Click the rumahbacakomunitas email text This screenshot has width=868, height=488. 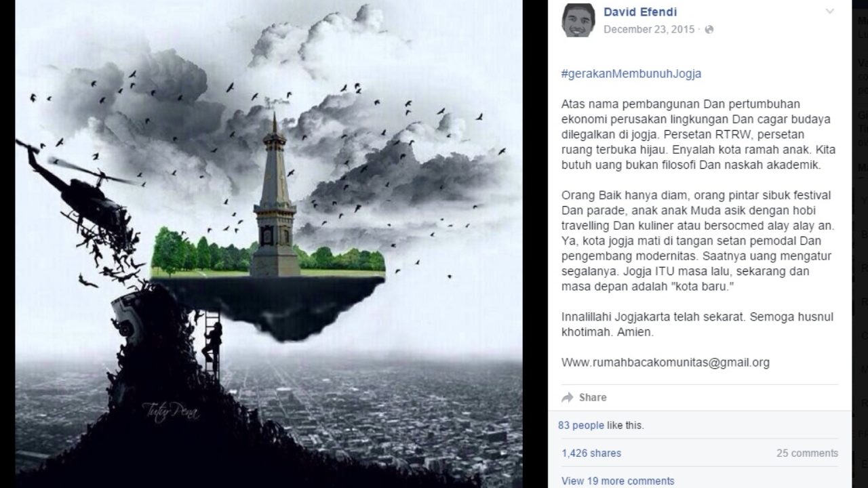665,363
